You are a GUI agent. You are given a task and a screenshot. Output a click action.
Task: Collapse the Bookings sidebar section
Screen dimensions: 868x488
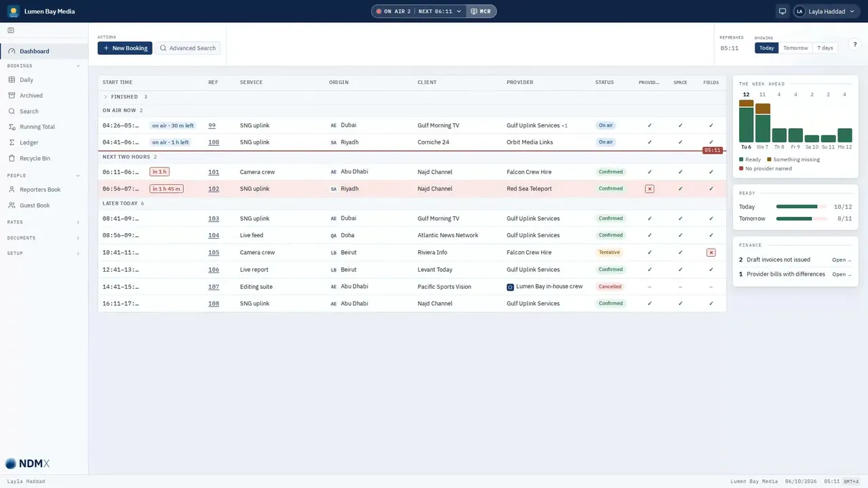pos(78,66)
